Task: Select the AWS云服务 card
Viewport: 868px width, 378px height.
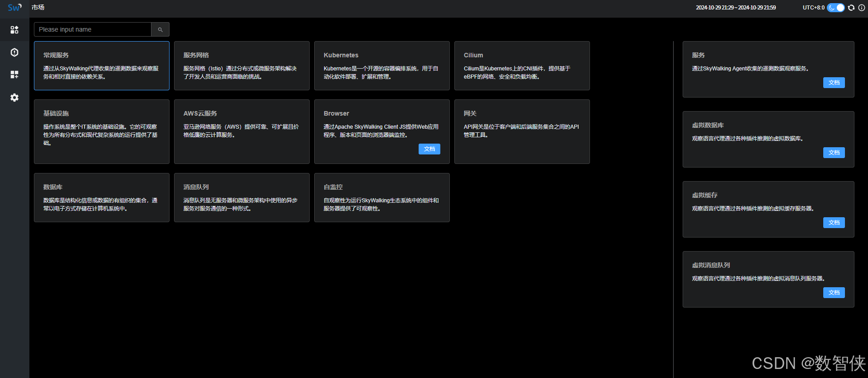Action: pos(242,131)
